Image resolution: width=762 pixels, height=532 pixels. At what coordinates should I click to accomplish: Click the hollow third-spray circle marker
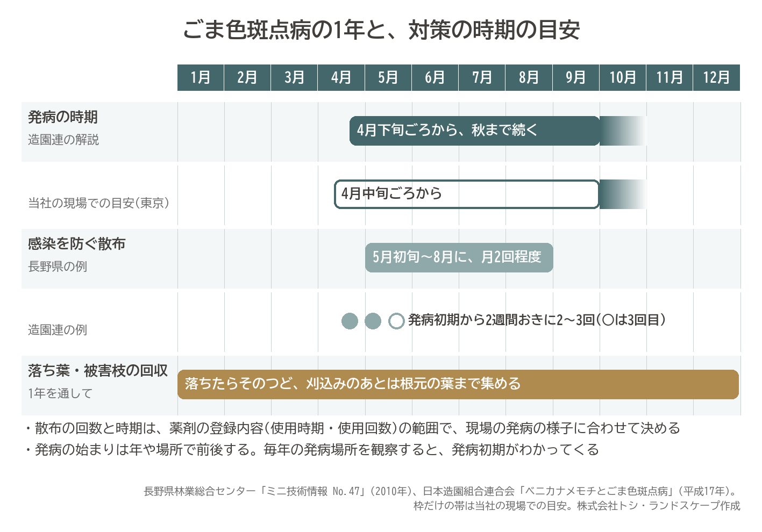pos(396,321)
